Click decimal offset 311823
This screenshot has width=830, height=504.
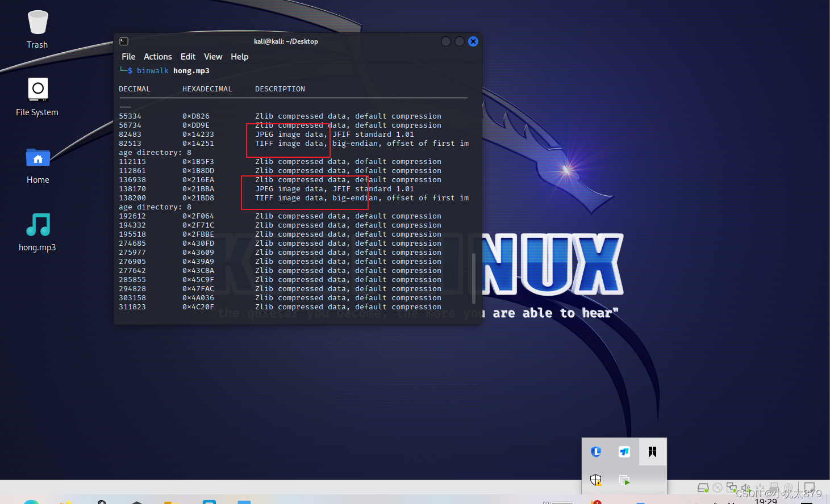click(132, 307)
